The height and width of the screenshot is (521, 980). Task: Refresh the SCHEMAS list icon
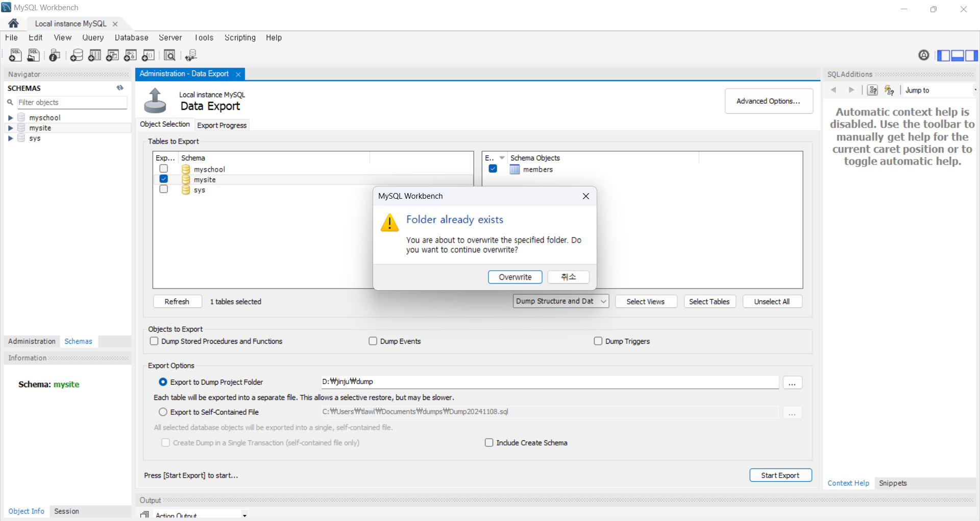(120, 88)
